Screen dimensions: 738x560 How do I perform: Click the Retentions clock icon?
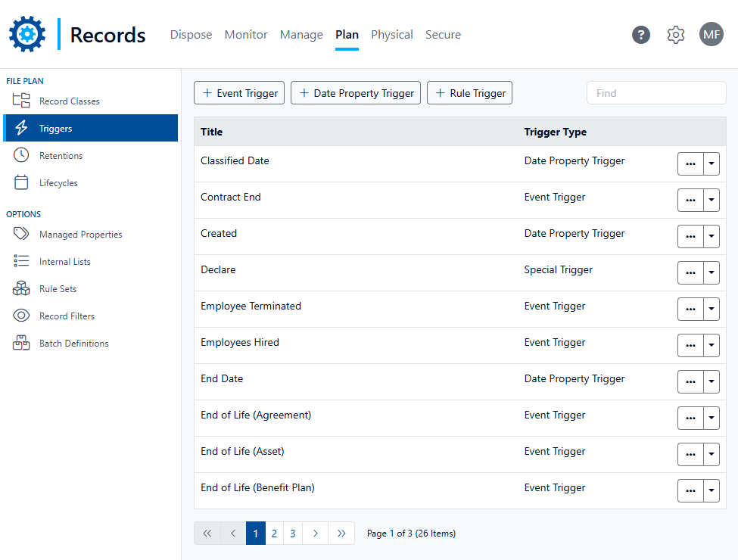pyautogui.click(x=22, y=155)
